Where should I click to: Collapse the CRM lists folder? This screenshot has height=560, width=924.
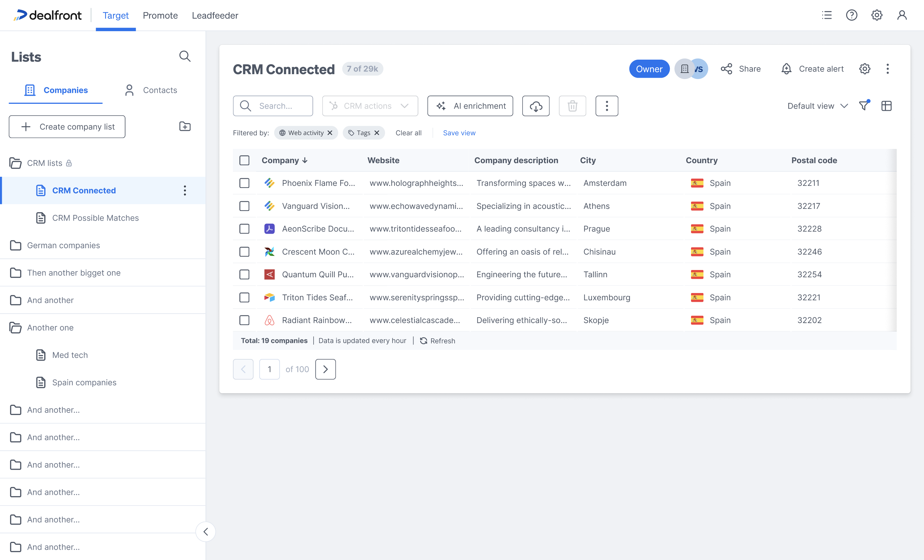coord(15,163)
